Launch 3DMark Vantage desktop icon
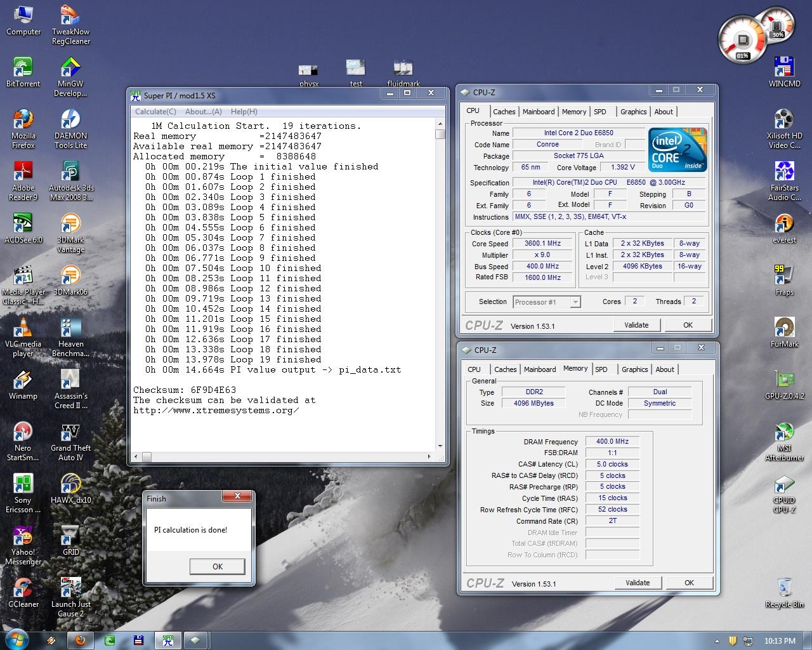This screenshot has width=812, height=650. click(x=70, y=234)
